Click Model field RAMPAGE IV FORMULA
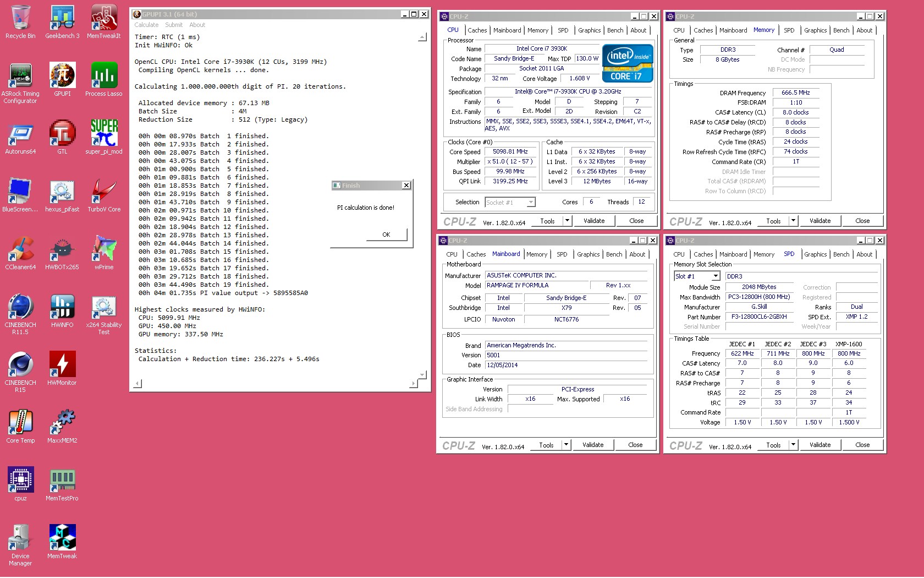Image resolution: width=924 pixels, height=578 pixels. tap(537, 285)
